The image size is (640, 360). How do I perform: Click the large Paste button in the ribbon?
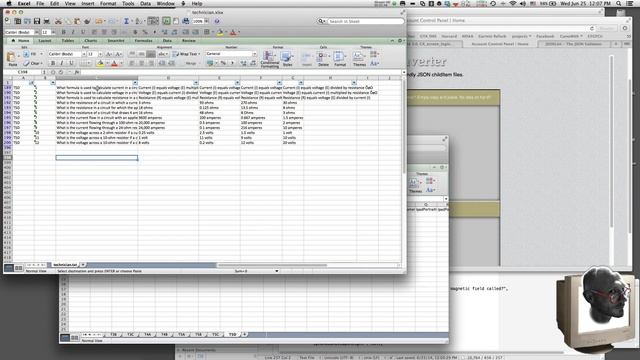point(12,58)
